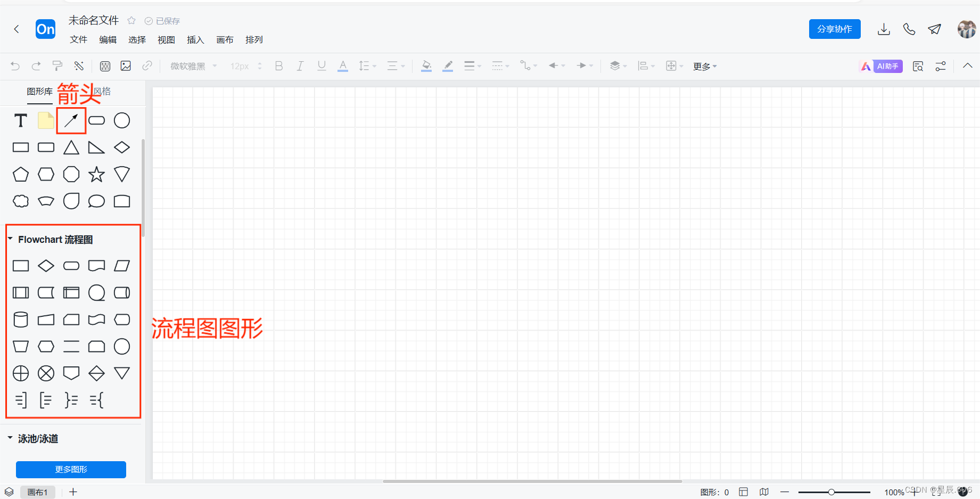Screen dimensions: 980x499
Task: Toggle Bold text formatting
Action: tap(278, 66)
